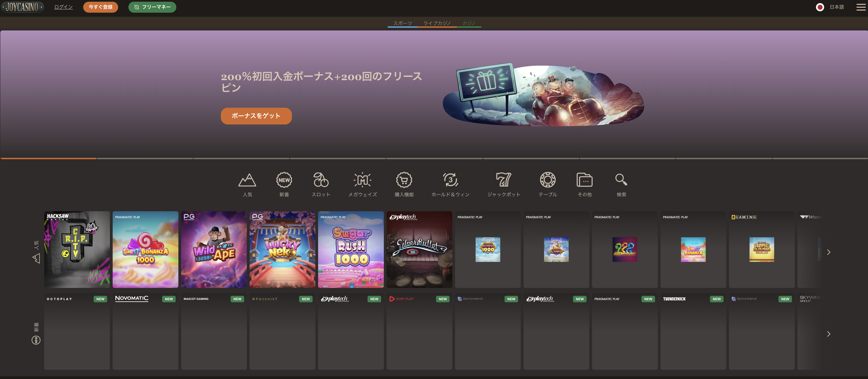Expand popular row with right chevron
Image resolution: width=868 pixels, height=379 pixels.
click(x=829, y=252)
